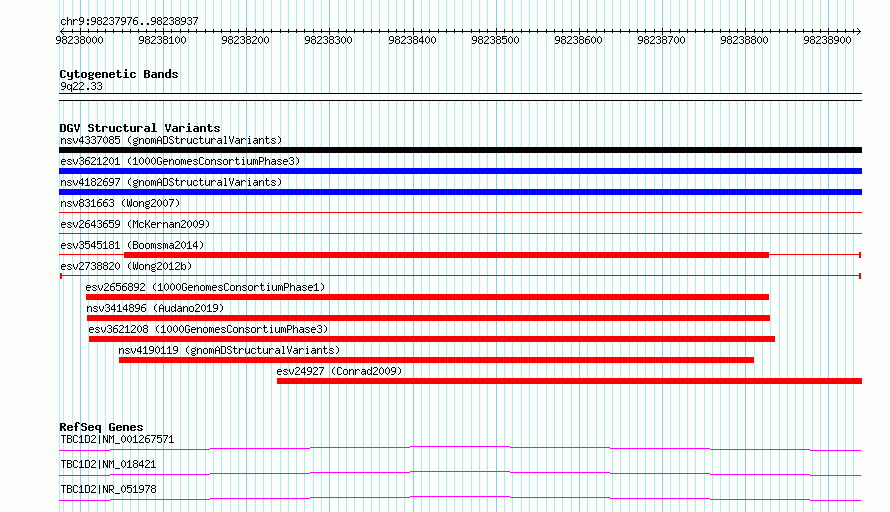Click the red nsv3414896 variant bar
The height and width of the screenshot is (512, 890).
(x=429, y=318)
